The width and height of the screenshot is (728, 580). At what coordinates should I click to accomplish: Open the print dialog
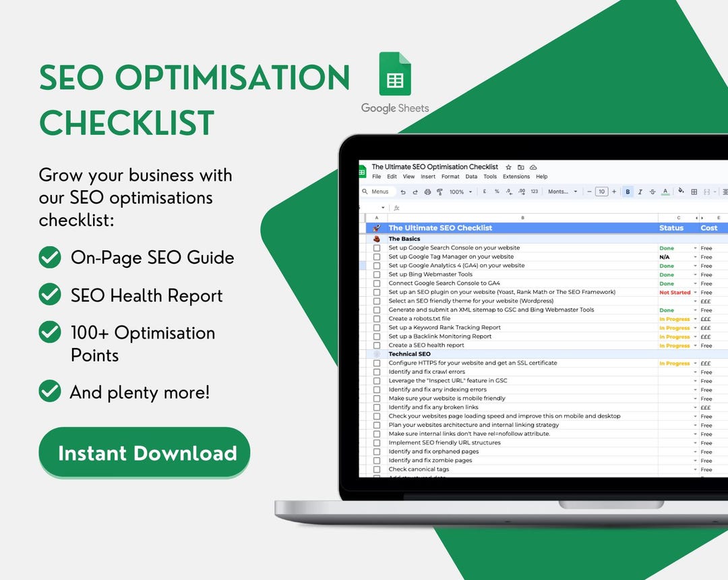tap(426, 192)
